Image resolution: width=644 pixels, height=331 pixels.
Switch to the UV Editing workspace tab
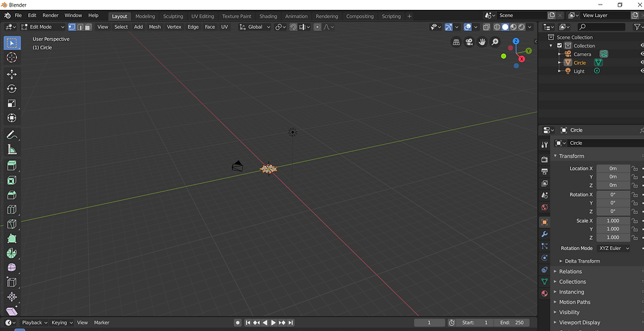(202, 16)
